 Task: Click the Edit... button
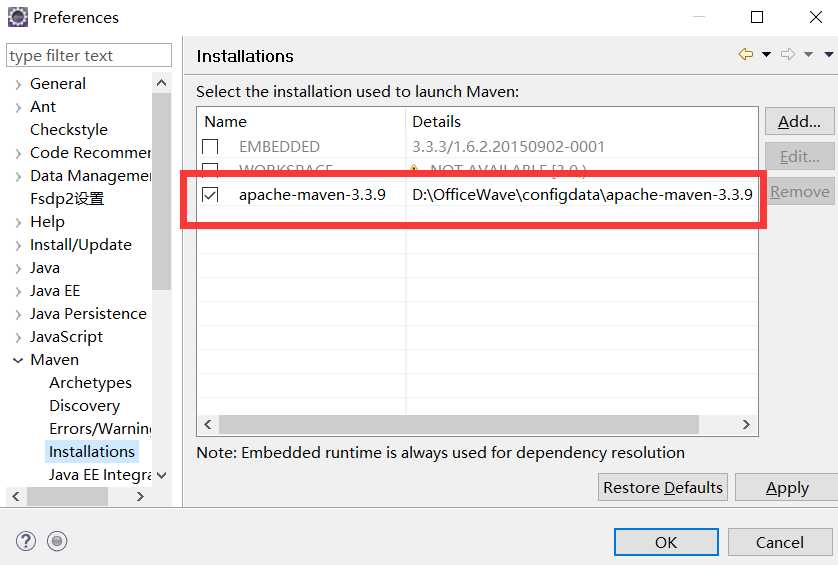pyautogui.click(x=800, y=157)
